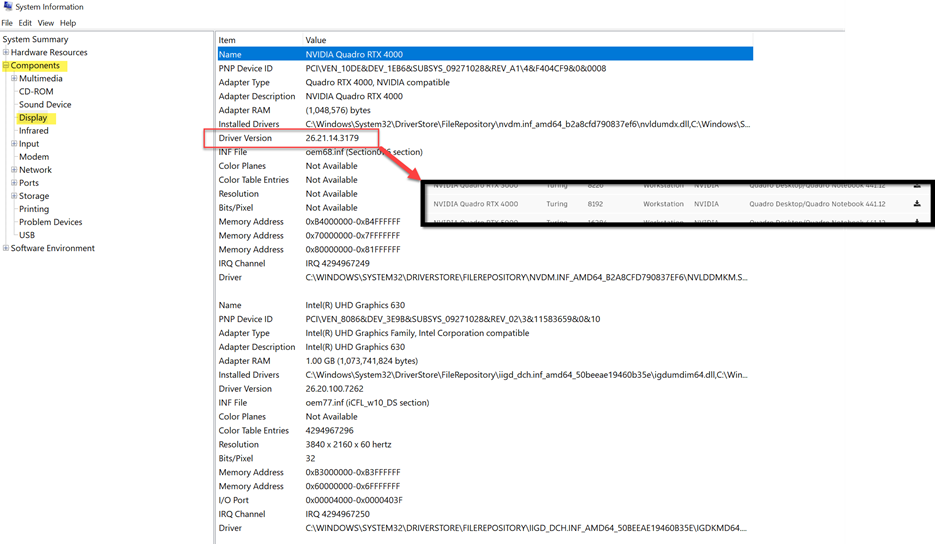Screen dimensions: 935x544
Task: Expand the Network node
Action: tap(14, 169)
